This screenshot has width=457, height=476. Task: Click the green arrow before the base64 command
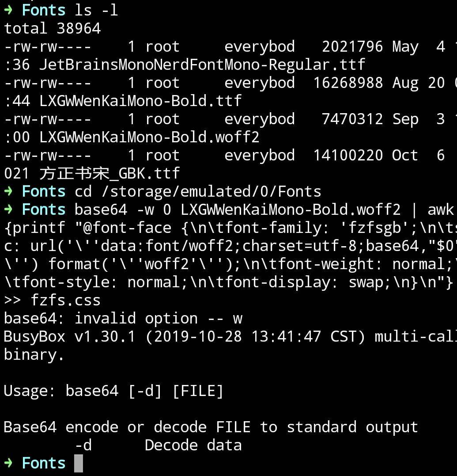coord(8,209)
